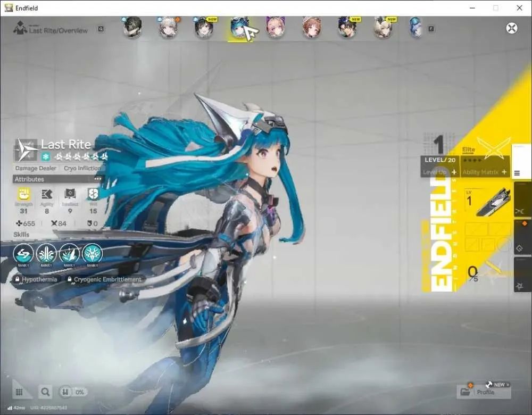Image resolution: width=532 pixels, height=415 pixels.
Task: Click the locked Hypothermia talent
Action: [36, 279]
